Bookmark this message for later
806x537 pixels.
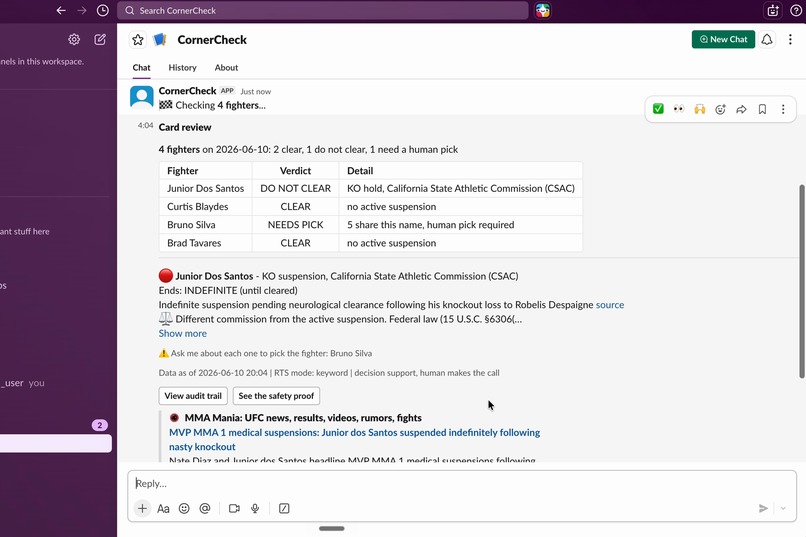click(x=762, y=109)
